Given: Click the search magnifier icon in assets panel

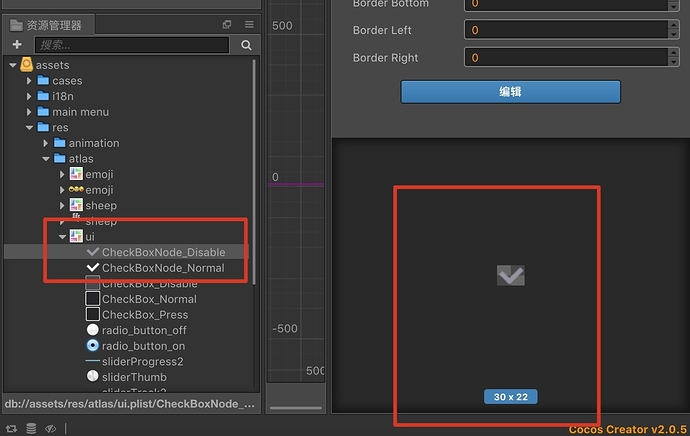Looking at the screenshot, I should [246, 45].
